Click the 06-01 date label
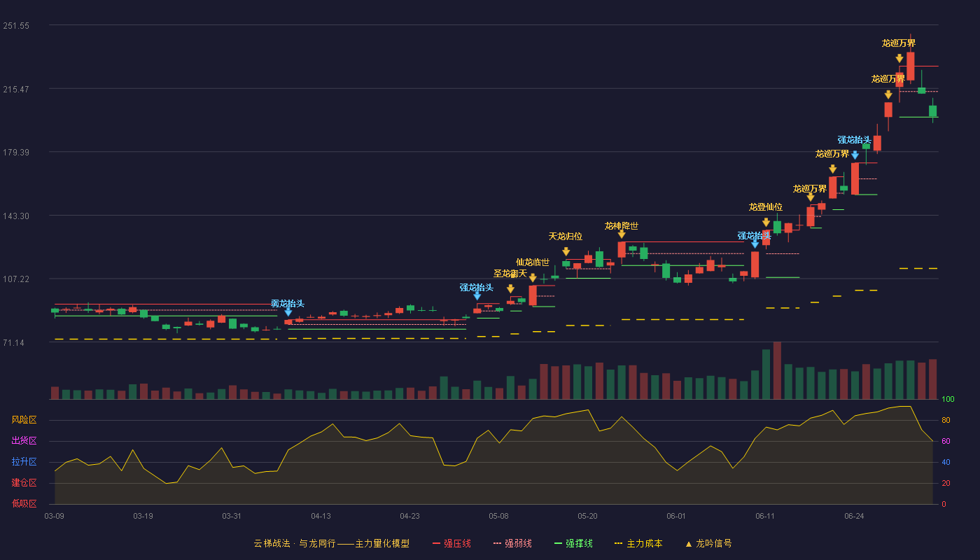Viewport: 980px width, 560px height. (x=677, y=516)
